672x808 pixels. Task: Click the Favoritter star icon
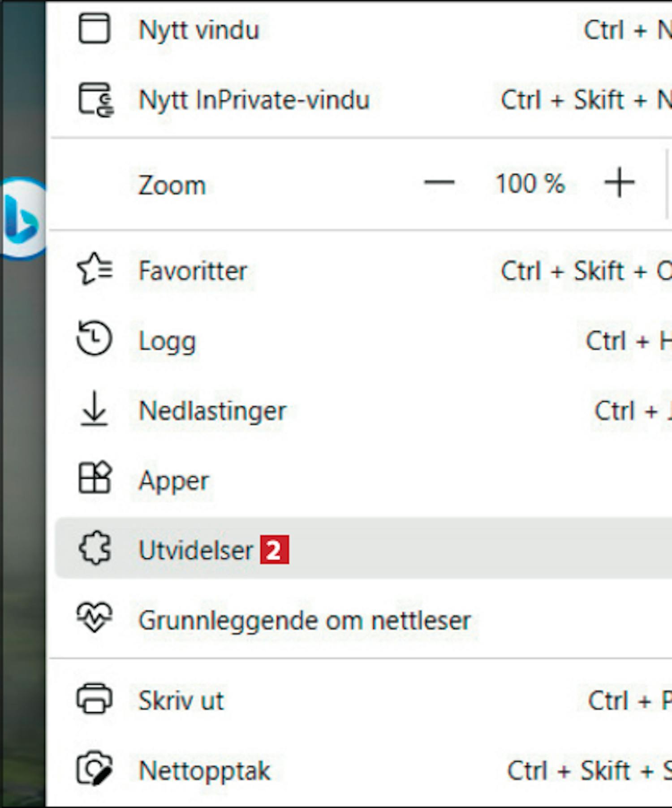pyautogui.click(x=95, y=270)
